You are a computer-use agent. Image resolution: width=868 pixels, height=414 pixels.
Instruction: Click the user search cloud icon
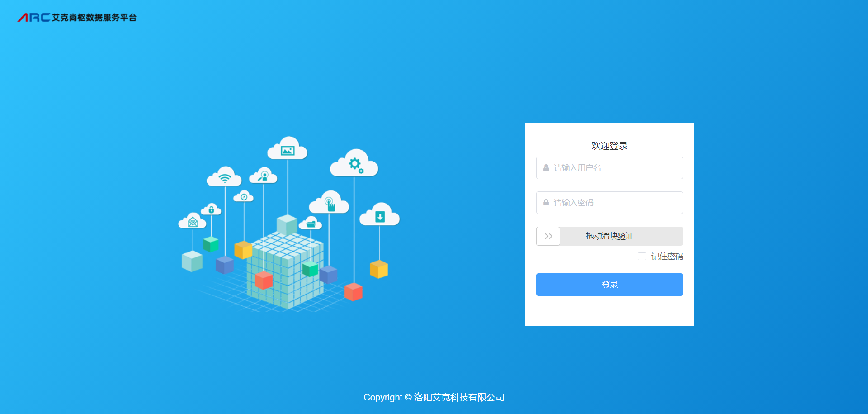click(x=264, y=176)
